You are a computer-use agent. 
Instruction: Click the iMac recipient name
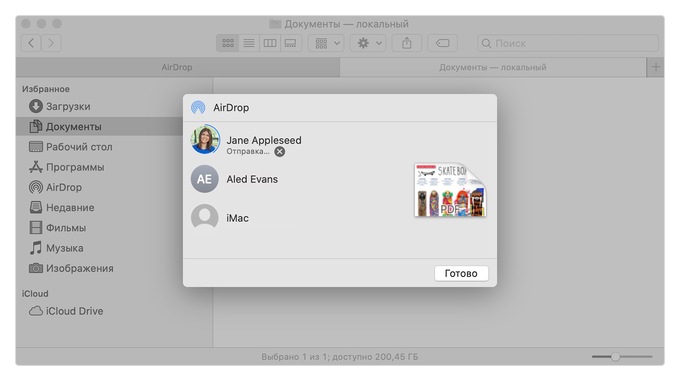pyautogui.click(x=237, y=218)
